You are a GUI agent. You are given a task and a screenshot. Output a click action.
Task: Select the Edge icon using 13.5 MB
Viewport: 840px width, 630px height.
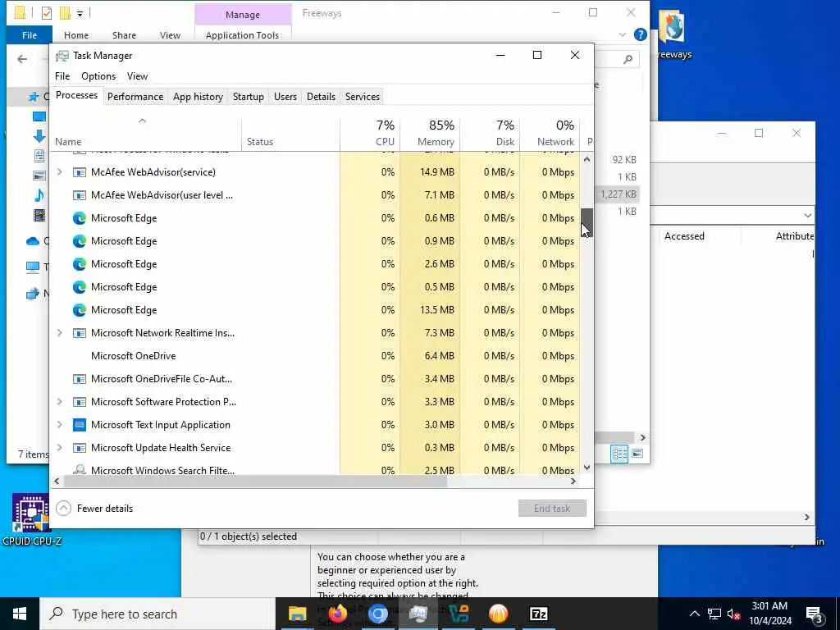tap(80, 310)
